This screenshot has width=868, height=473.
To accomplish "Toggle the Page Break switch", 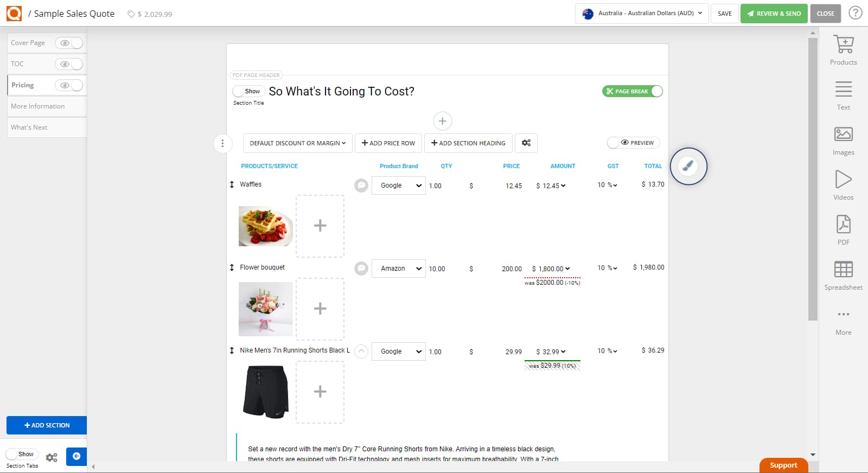I will click(633, 91).
